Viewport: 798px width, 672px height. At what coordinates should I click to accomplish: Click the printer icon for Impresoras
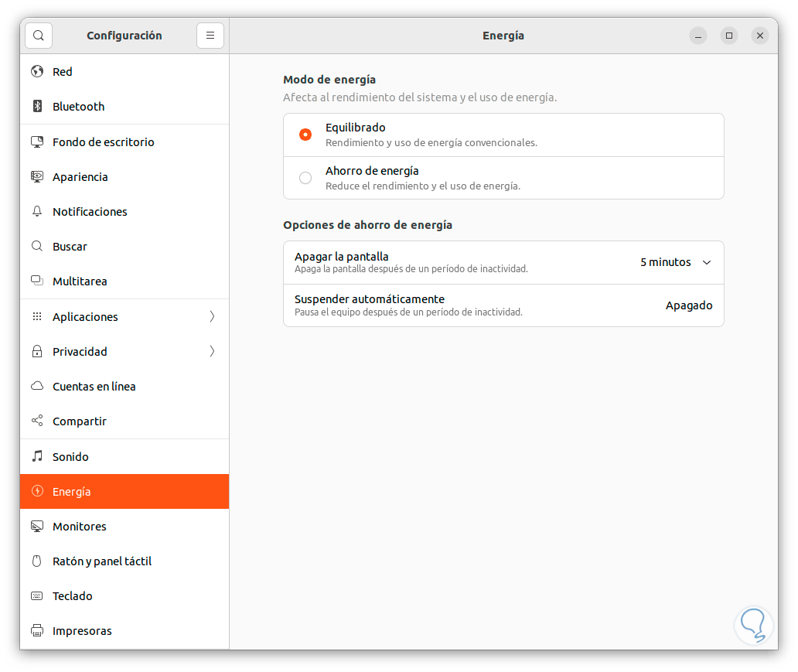point(37,631)
